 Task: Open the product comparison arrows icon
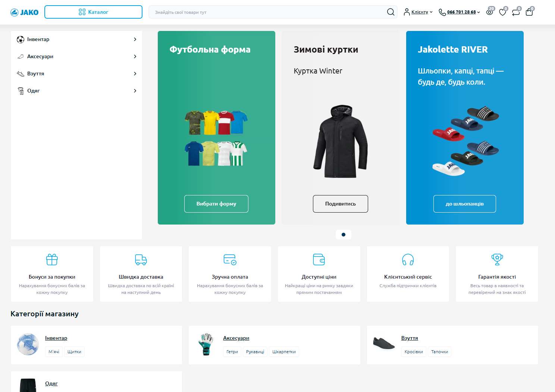point(516,12)
